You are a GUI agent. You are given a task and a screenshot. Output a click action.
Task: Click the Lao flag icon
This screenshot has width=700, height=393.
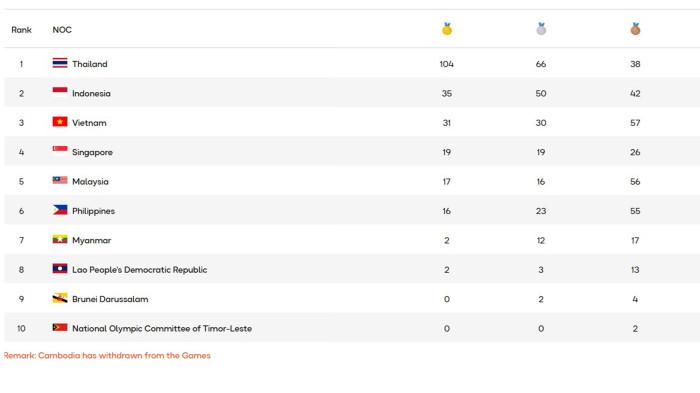pyautogui.click(x=60, y=268)
